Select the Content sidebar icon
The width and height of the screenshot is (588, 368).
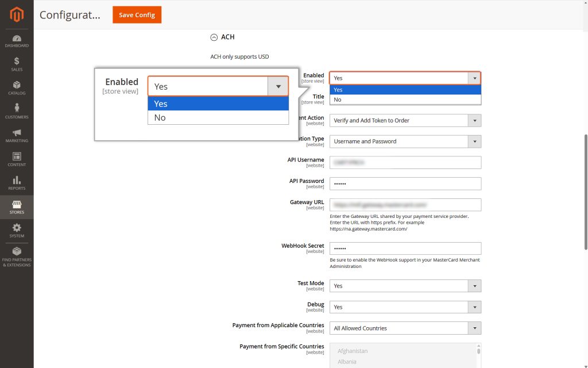16,159
